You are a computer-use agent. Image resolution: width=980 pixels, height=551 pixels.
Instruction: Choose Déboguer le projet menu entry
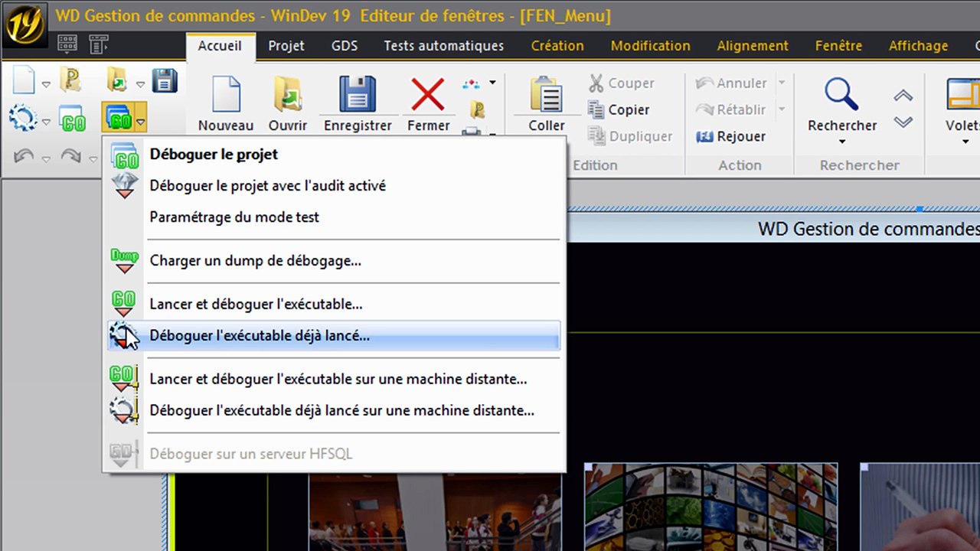tap(334, 154)
